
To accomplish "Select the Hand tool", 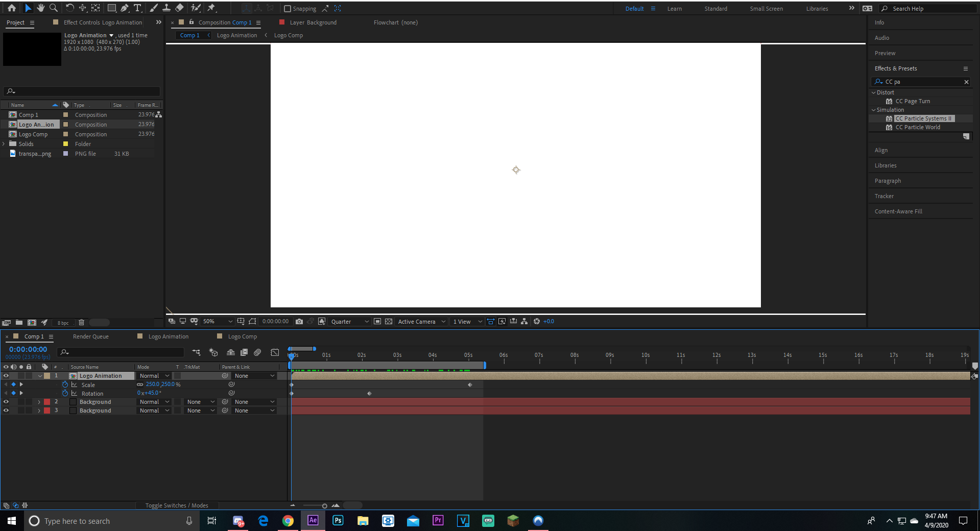I will click(40, 8).
